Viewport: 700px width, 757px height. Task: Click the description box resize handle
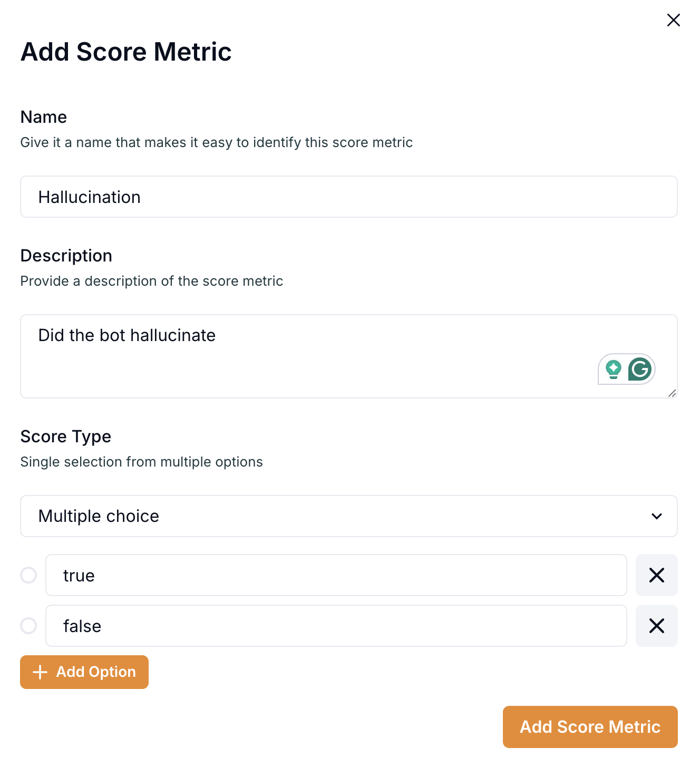(672, 393)
